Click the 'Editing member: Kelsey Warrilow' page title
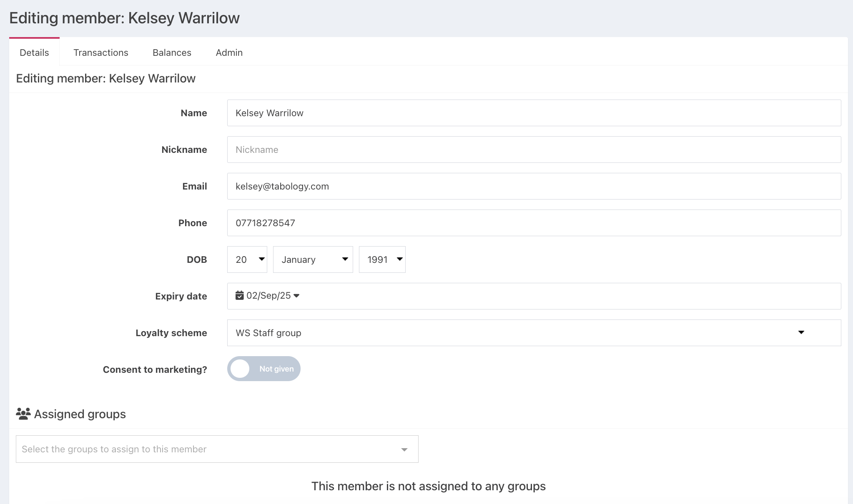Viewport: 853px width, 504px height. (124, 18)
